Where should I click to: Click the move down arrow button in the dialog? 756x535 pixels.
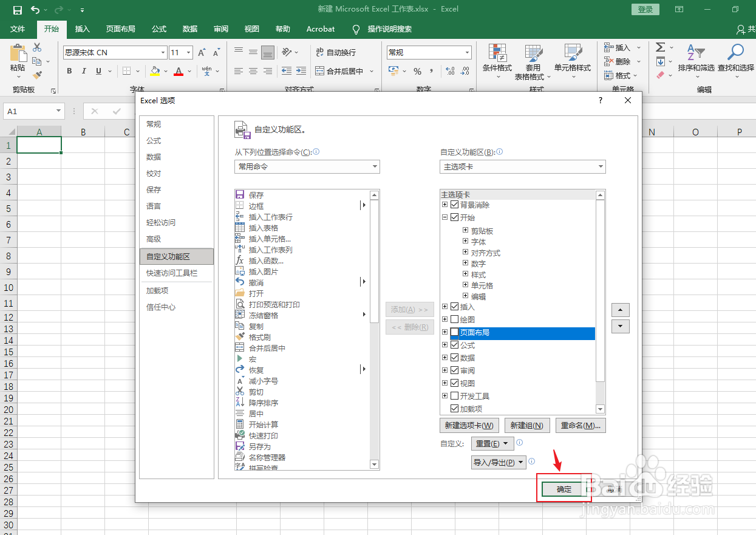pos(620,326)
